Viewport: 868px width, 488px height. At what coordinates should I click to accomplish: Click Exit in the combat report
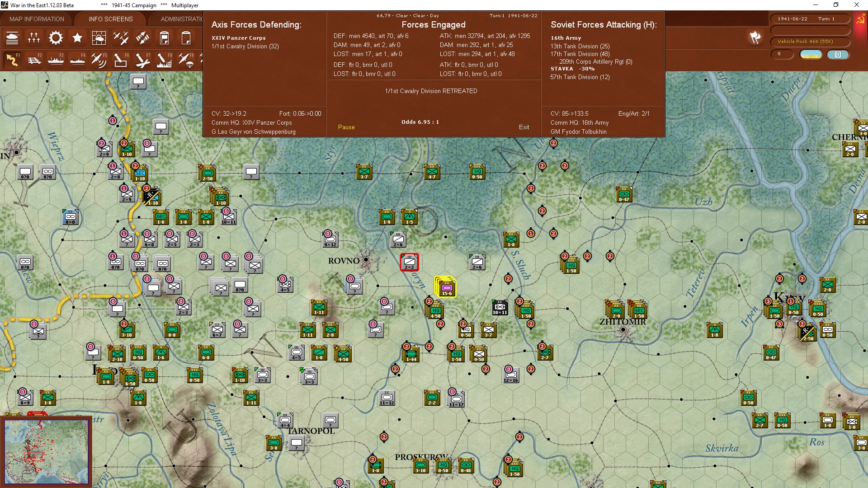tap(524, 127)
